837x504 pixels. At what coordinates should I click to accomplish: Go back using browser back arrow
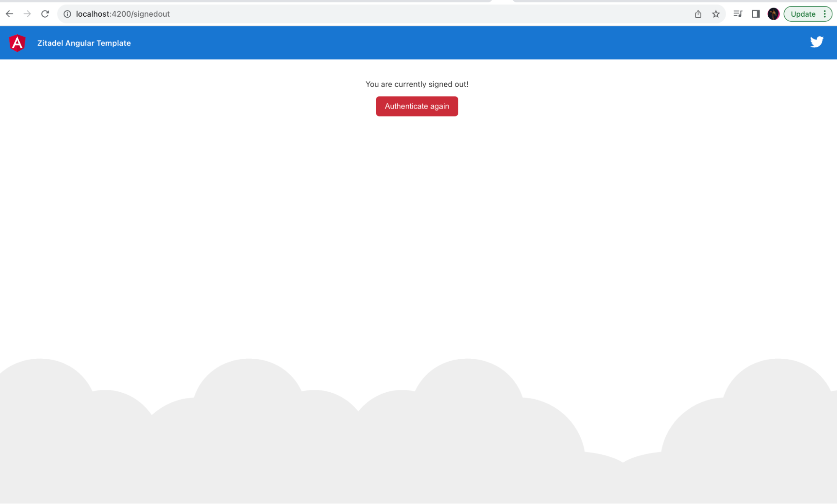10,14
